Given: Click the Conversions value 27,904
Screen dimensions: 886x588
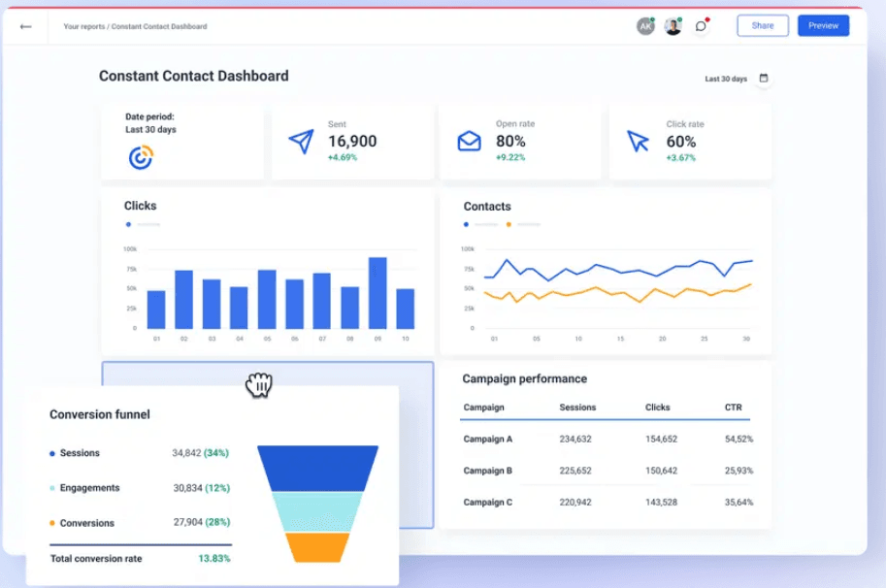Looking at the screenshot, I should pos(187,522).
